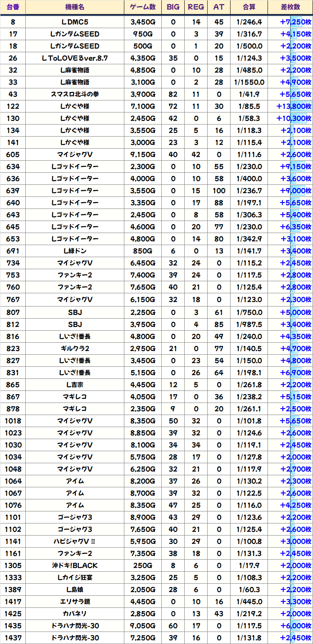Screen dimensions: 313x644
Task: Click the +6,900枚 value for machine 831
Action: [296, 372]
